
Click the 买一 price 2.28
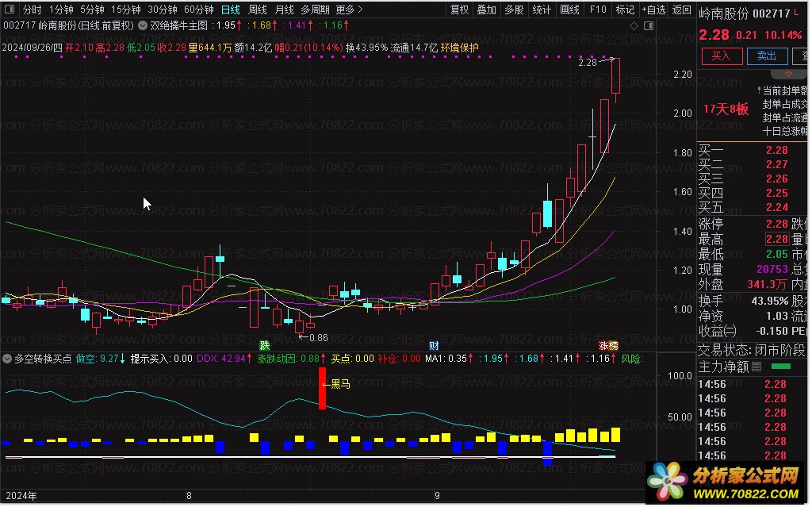coord(777,150)
